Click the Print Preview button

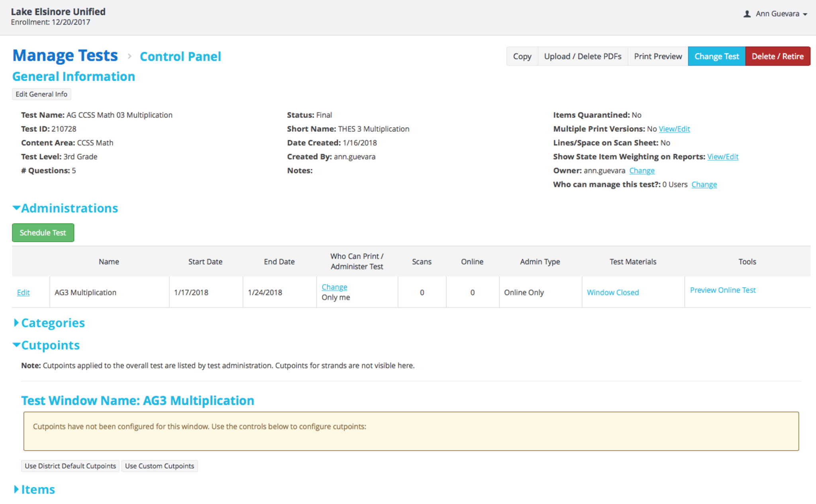(x=658, y=56)
